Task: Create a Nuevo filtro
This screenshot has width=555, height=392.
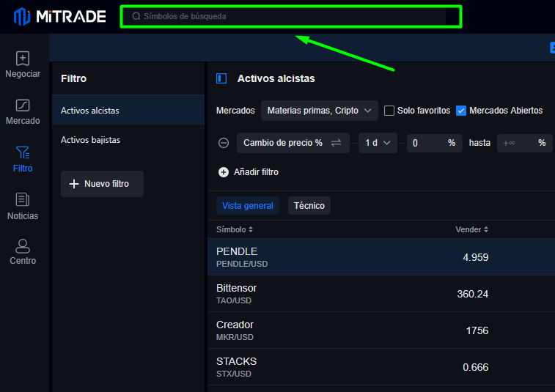Action: [x=102, y=184]
